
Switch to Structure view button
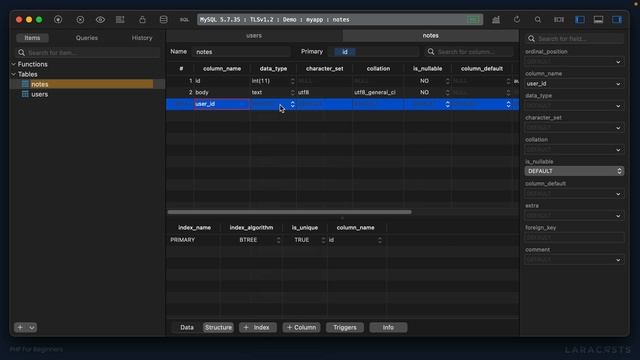pyautogui.click(x=218, y=327)
